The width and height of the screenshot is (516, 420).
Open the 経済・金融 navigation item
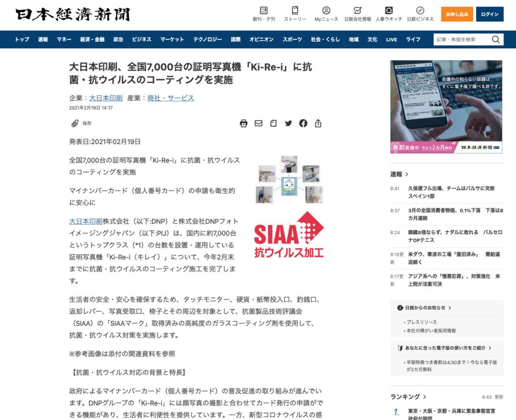point(92,39)
